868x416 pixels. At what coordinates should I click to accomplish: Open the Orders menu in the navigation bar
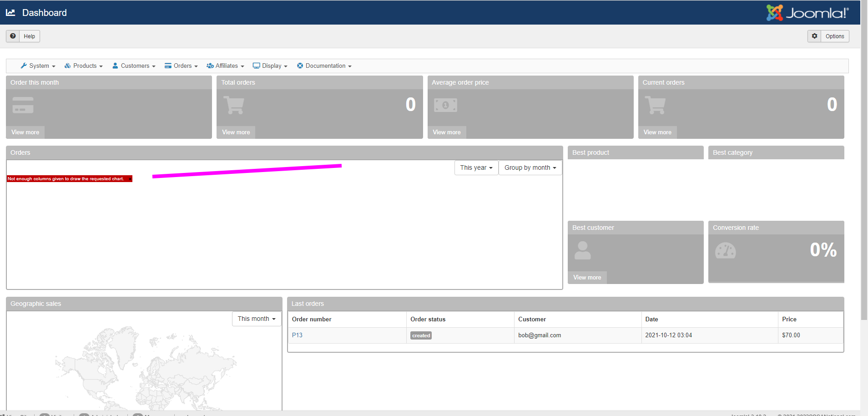(x=182, y=66)
